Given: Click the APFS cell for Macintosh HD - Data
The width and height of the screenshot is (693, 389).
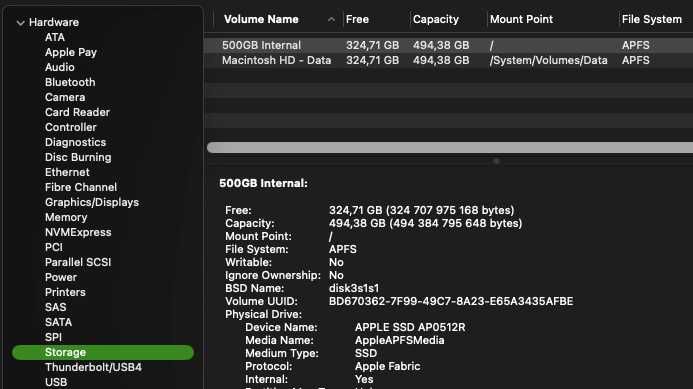Looking at the screenshot, I should coord(636,61).
